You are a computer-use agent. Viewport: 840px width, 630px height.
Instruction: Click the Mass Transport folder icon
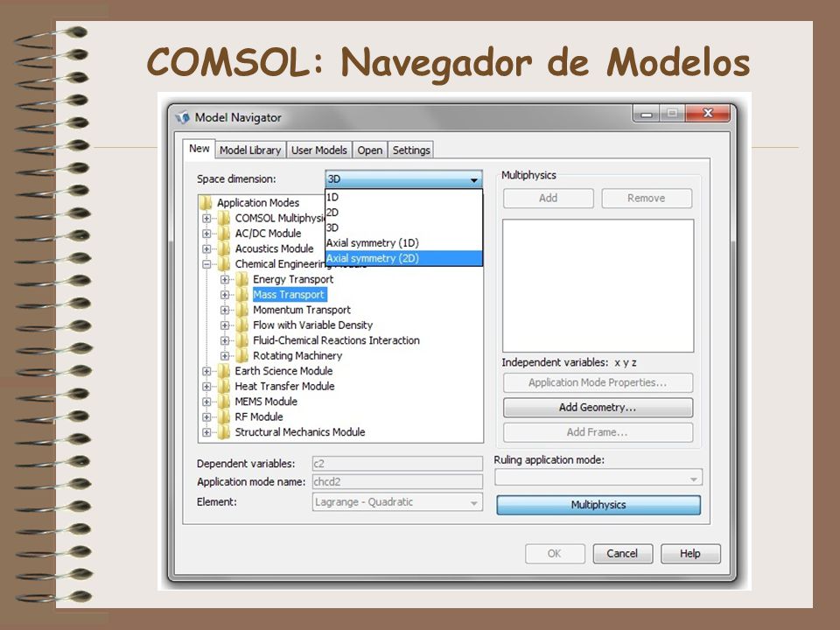coord(242,295)
